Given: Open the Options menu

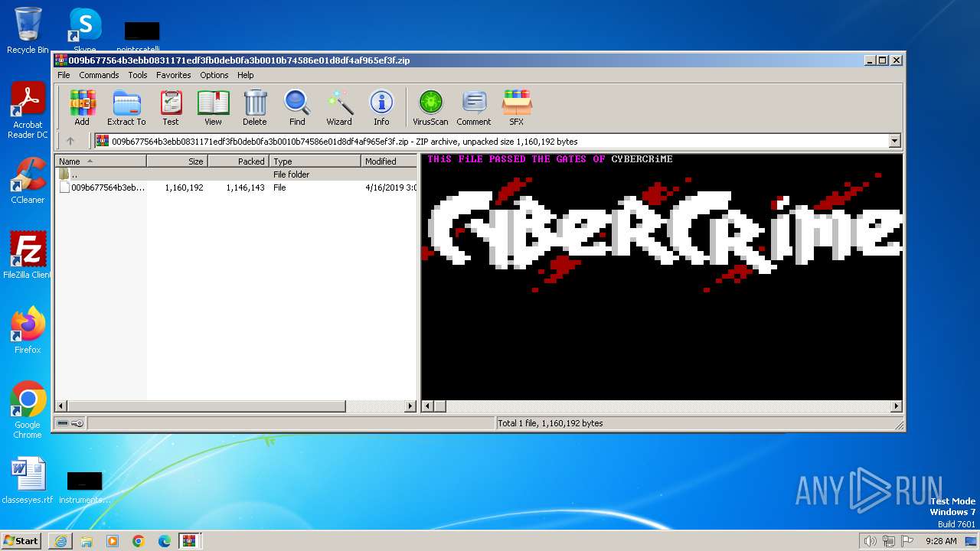Looking at the screenshot, I should click(x=214, y=75).
